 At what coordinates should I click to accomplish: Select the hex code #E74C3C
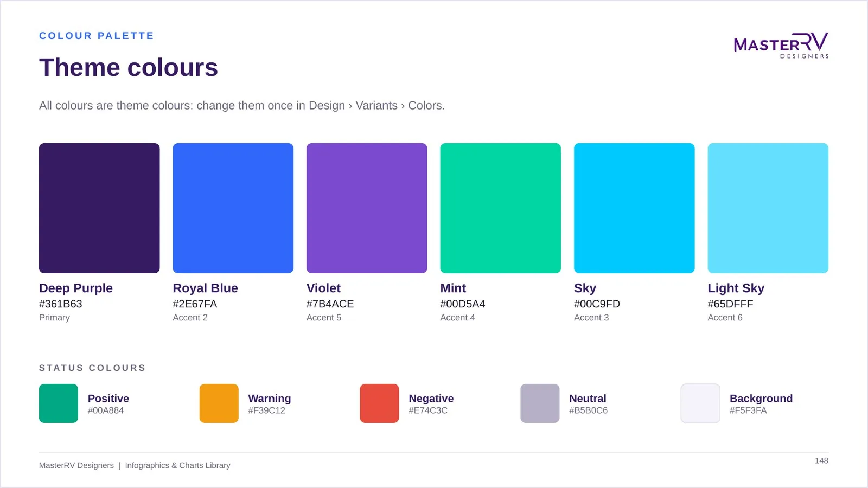point(428,410)
